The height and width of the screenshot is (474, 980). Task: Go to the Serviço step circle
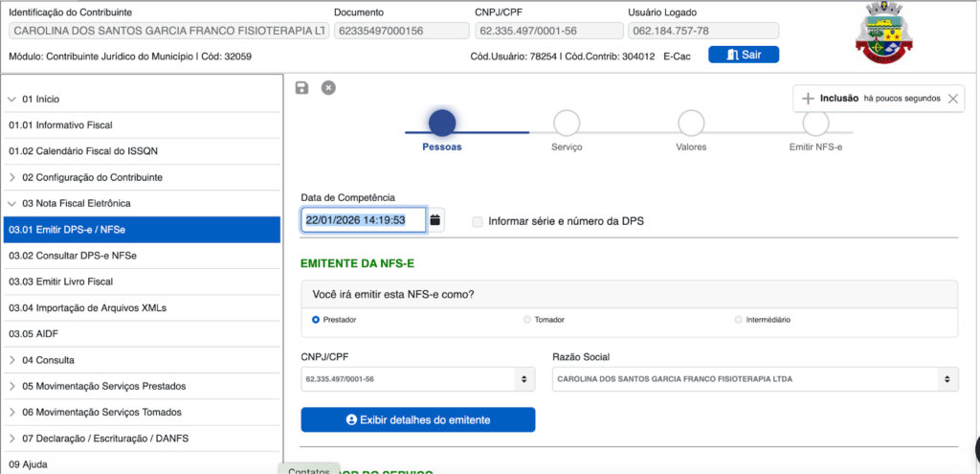click(x=567, y=124)
